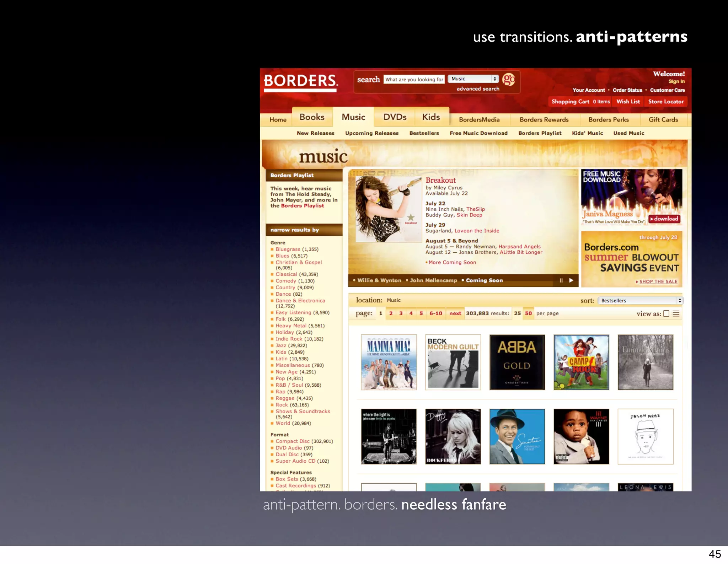Open Miley Cyrus Breakout cover image

[389, 209]
